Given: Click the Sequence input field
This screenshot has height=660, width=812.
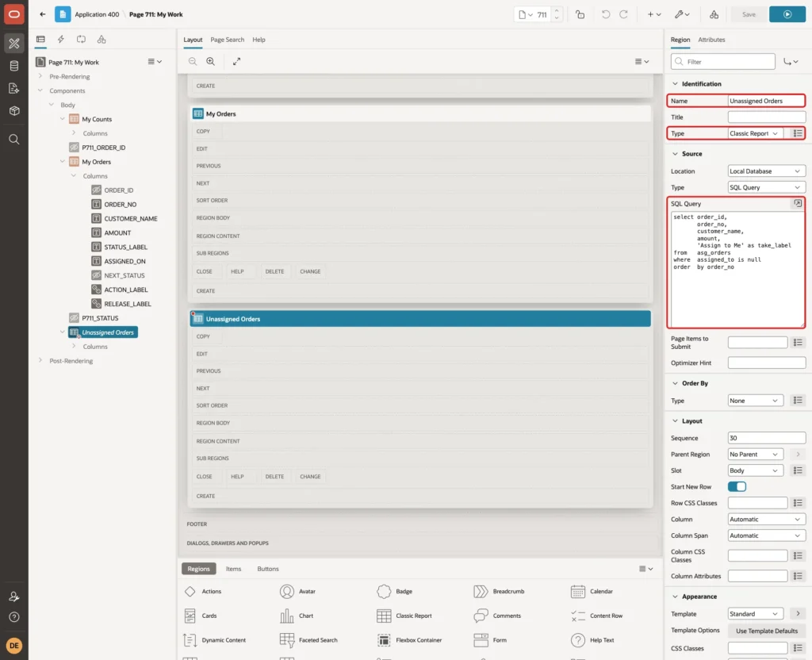Looking at the screenshot, I should [x=767, y=438].
